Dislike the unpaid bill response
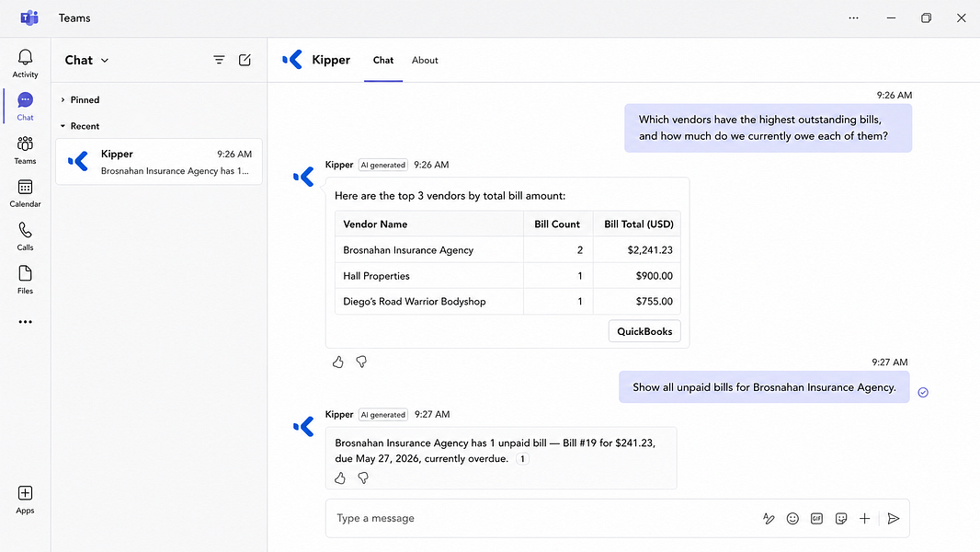 363,478
